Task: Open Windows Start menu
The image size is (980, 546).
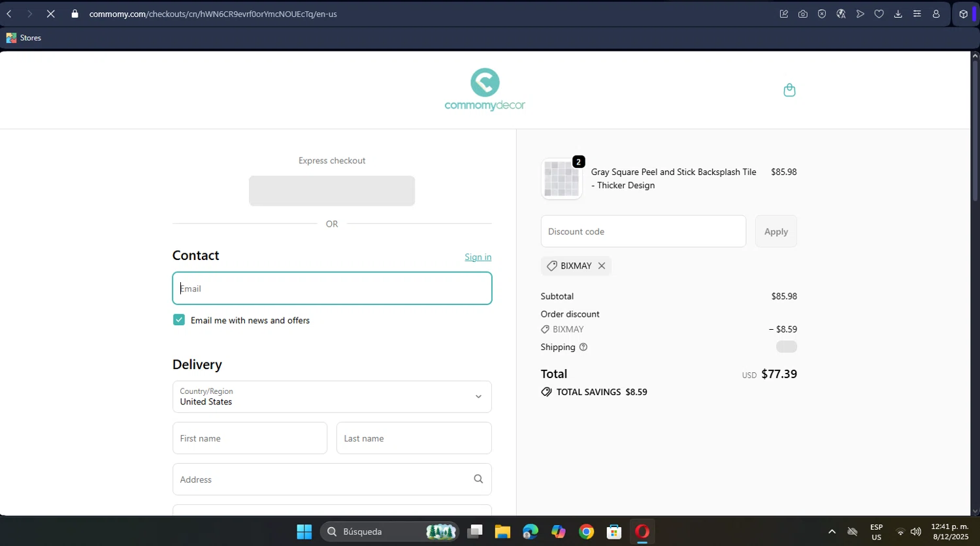Action: 304,532
